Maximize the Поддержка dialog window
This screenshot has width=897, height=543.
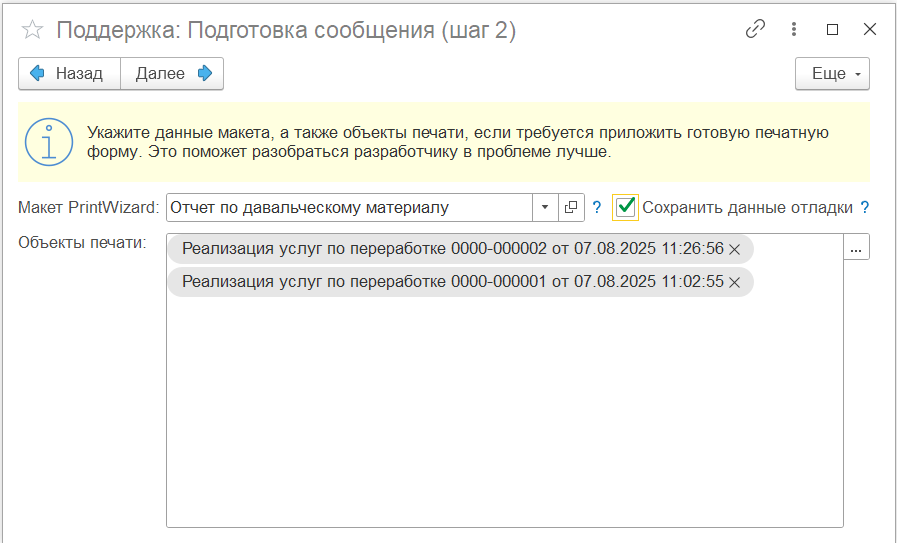(x=832, y=30)
